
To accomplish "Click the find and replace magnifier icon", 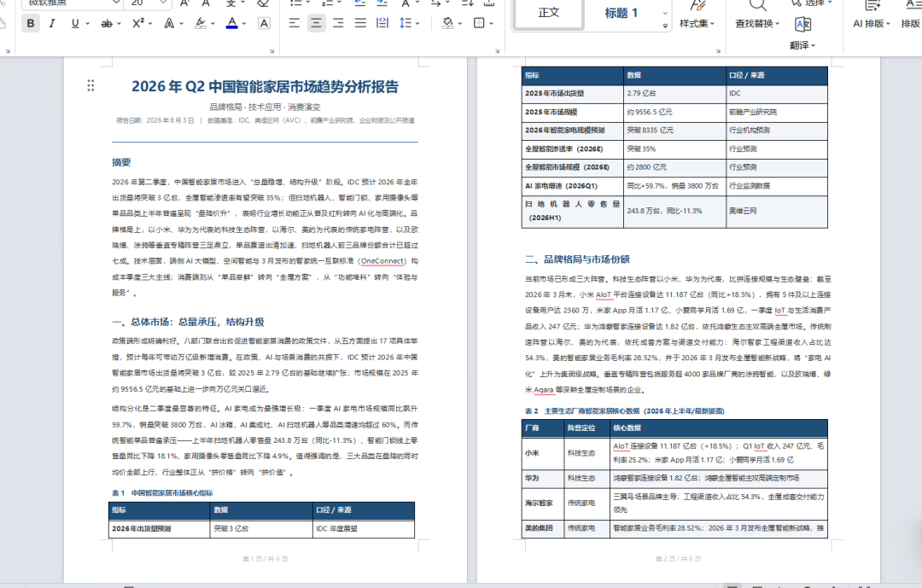I will pyautogui.click(x=757, y=6).
